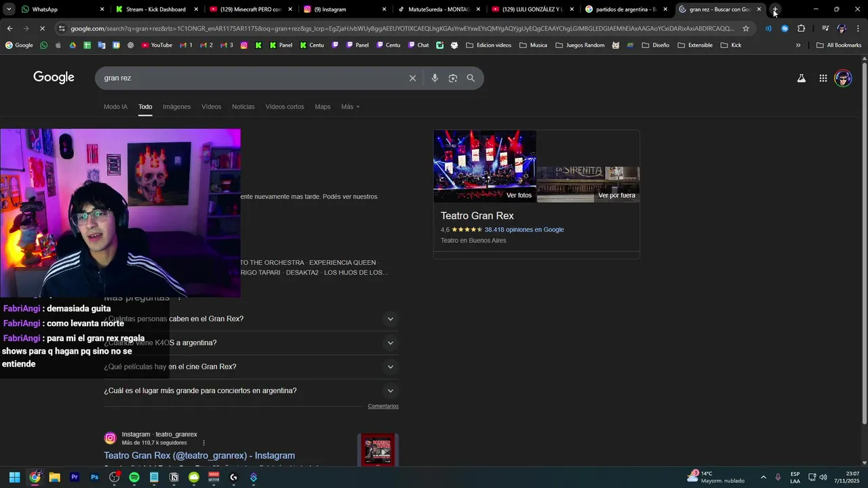
Task: Open the tab search dropdown arrow
Action: 8,9
